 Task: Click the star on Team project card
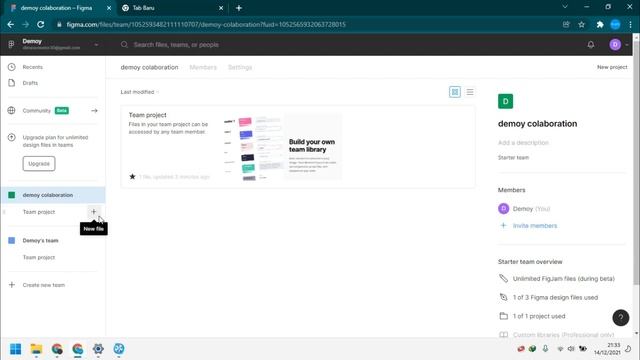coord(132,176)
